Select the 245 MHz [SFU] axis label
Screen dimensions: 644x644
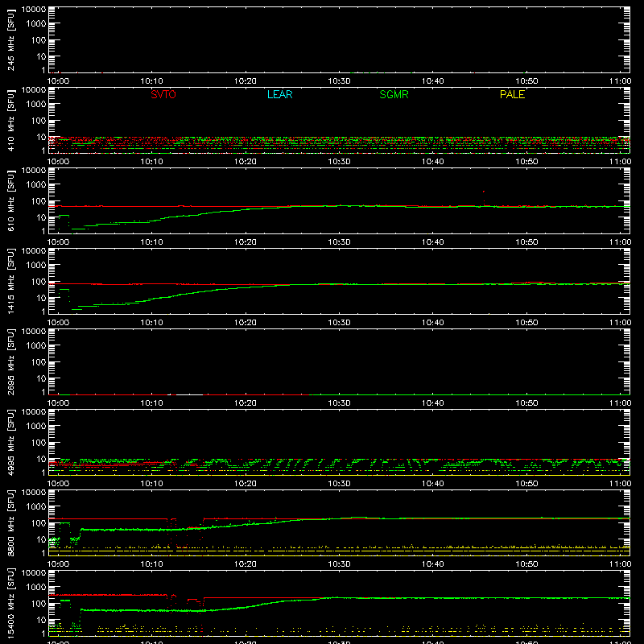pyautogui.click(x=10, y=39)
